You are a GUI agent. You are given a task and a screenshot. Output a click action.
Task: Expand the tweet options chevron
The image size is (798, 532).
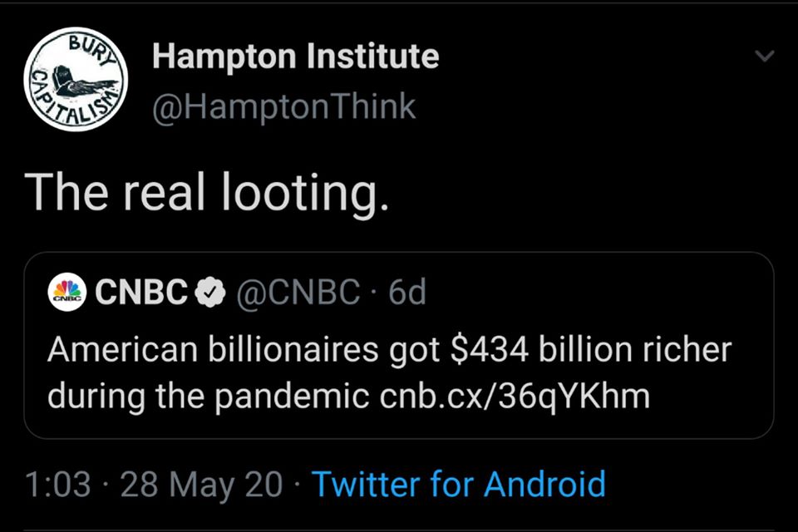pos(763,57)
